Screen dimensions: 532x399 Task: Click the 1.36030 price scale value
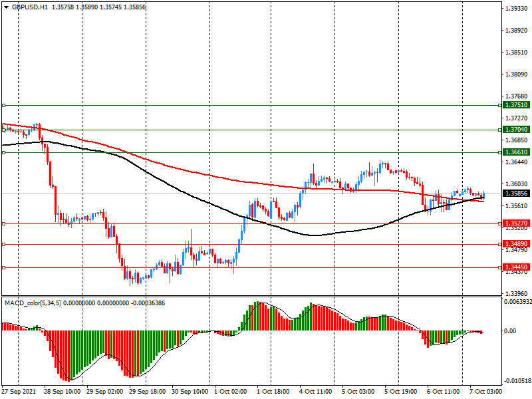(517, 184)
